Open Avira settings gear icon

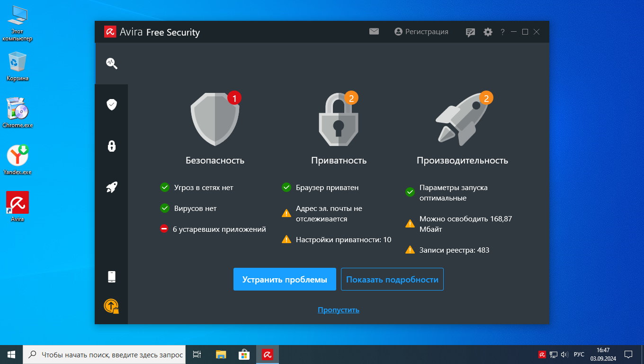coord(488,32)
